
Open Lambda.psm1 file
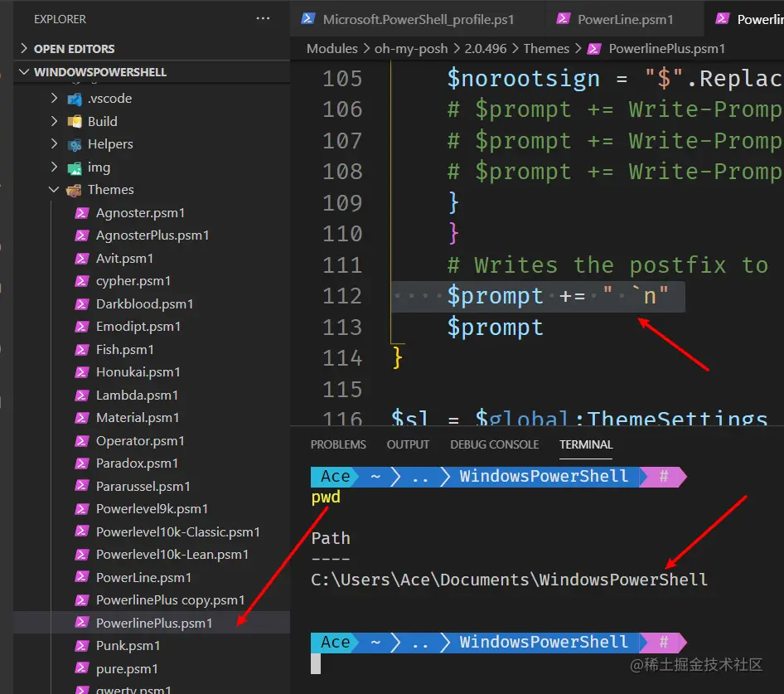(137, 395)
